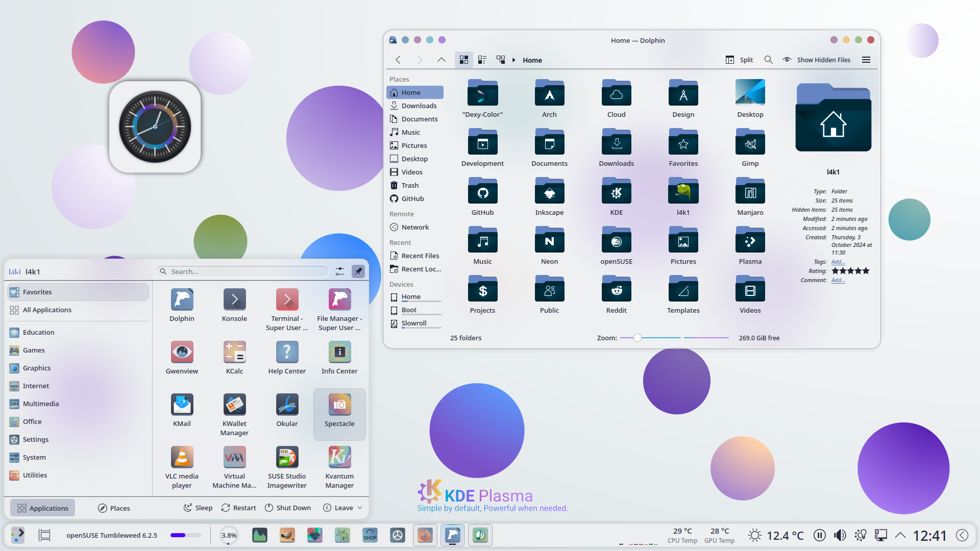The image size is (980, 551).
Task: Switch Dolphin to Icons view mode
Action: click(x=463, y=60)
